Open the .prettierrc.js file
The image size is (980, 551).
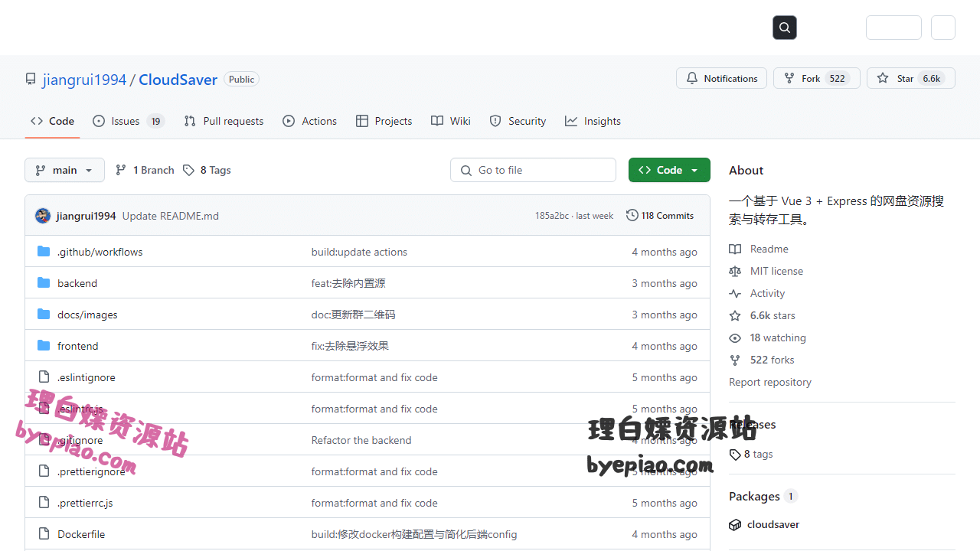[x=85, y=503]
